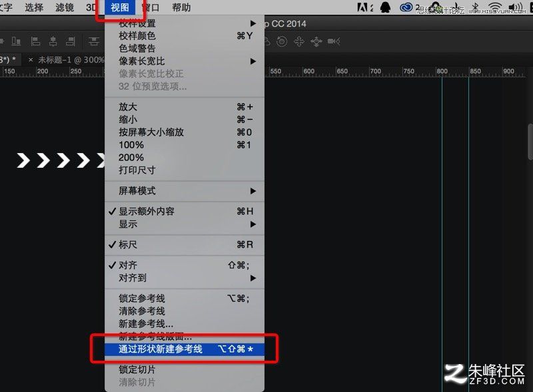The image size is (533, 392).
Task: Select the 3D camera zoom icon
Action: coord(334,41)
